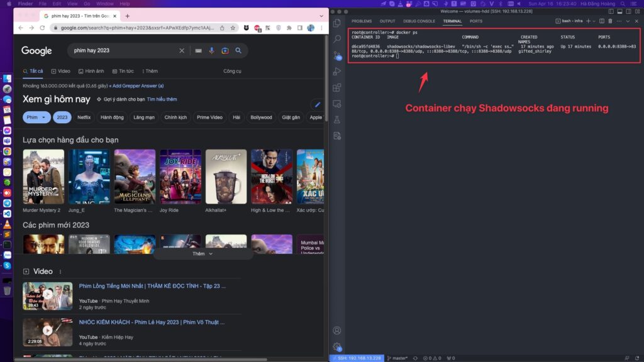This screenshot has height=362, width=644.
Task: Open VS Code Explorer icon
Action: pyautogui.click(x=337, y=23)
